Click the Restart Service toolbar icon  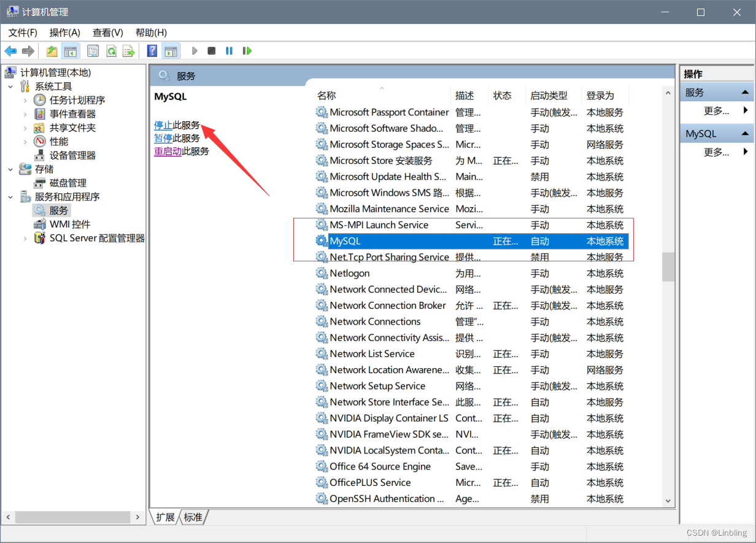[x=247, y=51]
